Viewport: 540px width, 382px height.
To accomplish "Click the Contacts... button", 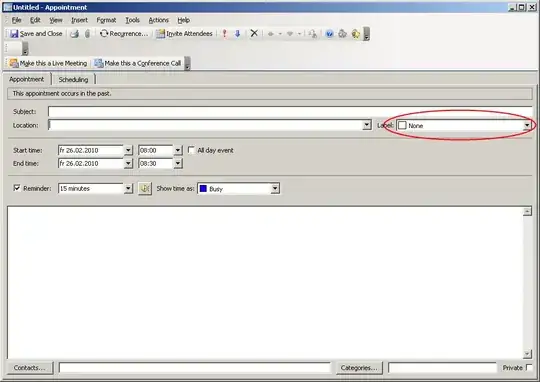I will pos(30,368).
